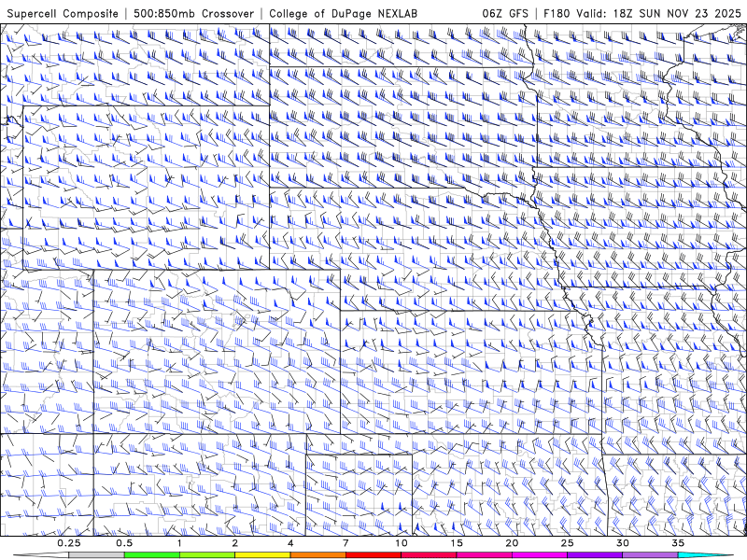Screen dimensions: 747x560
Task: Click the 0.5 legend value
Action: point(124,543)
